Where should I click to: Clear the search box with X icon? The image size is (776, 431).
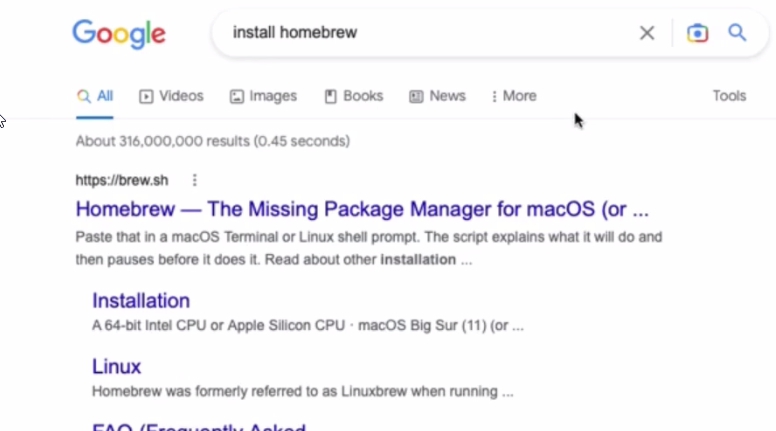pos(647,33)
